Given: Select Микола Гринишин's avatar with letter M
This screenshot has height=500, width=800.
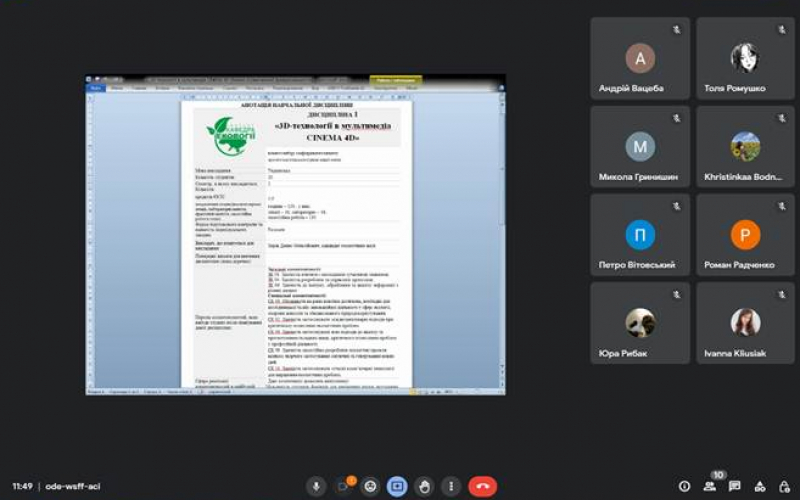Looking at the screenshot, I should [x=640, y=146].
